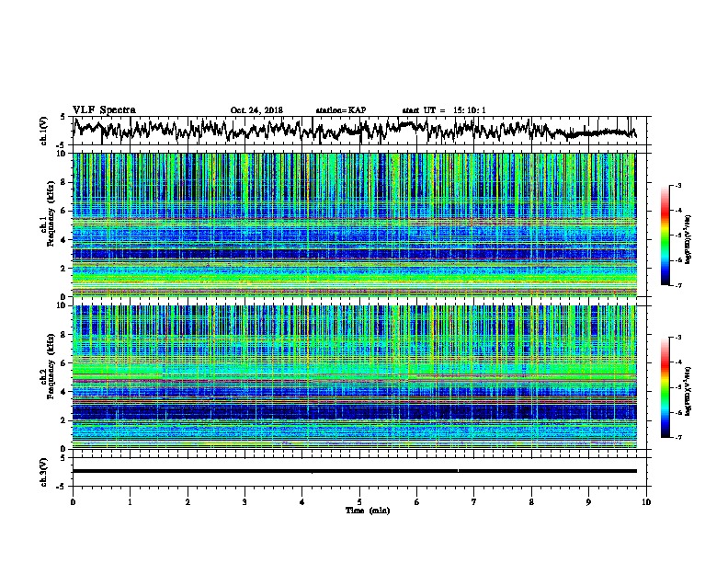This screenshot has height=563, width=728.
Task: Select the 'Time (min)' axis title
Action: tap(368, 511)
